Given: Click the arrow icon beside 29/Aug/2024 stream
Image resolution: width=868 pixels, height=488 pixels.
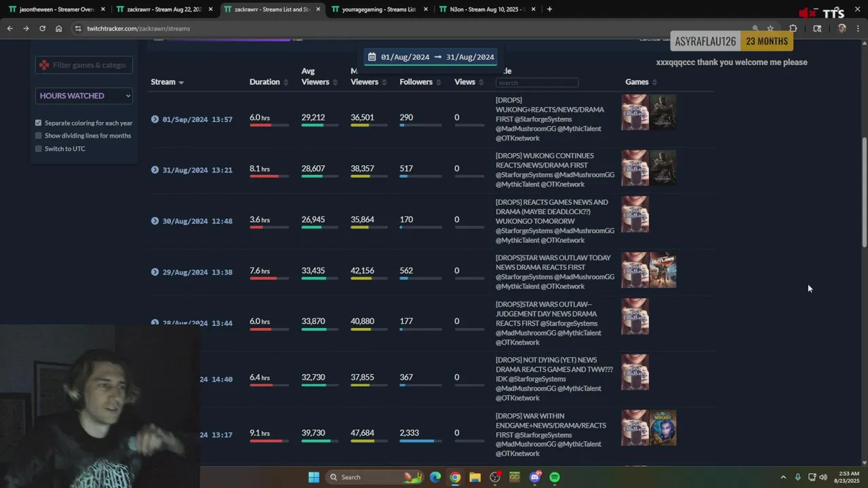Looking at the screenshot, I should coord(155,272).
